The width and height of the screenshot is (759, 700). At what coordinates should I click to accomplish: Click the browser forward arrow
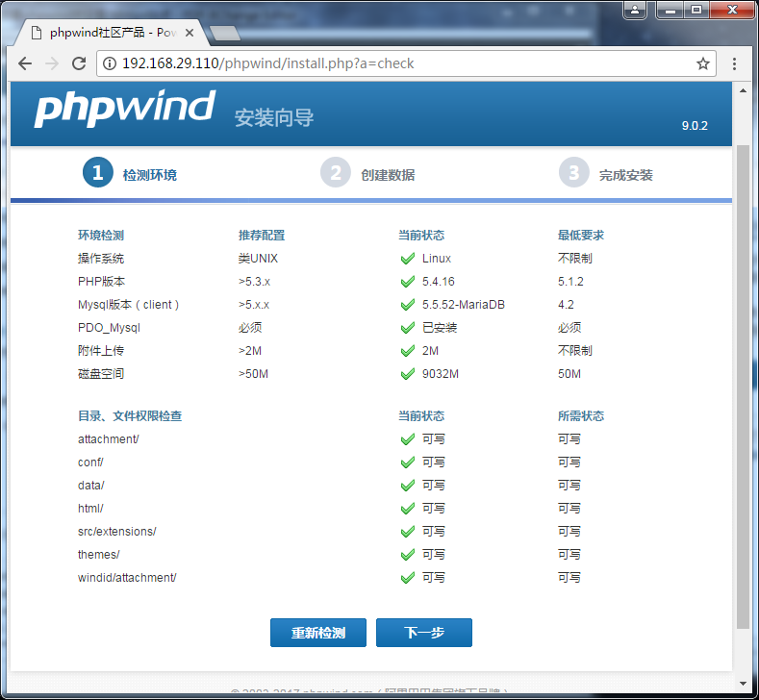[x=52, y=63]
